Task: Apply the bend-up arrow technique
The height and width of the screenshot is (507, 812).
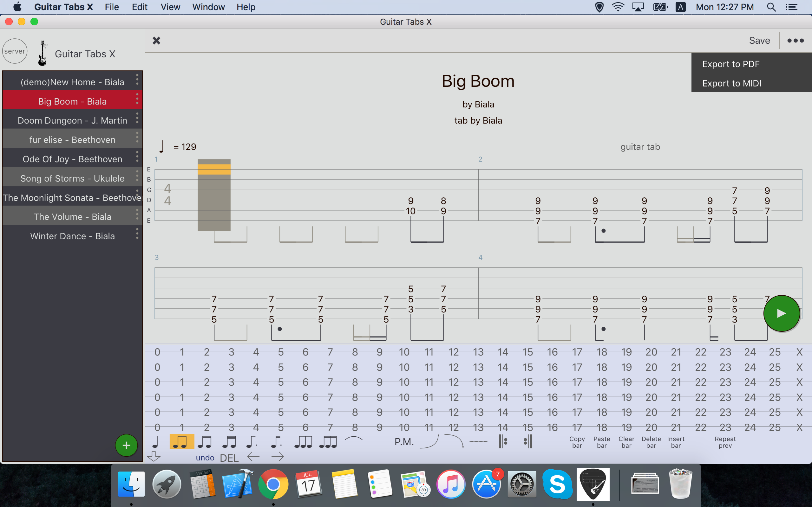Action: pyautogui.click(x=429, y=441)
